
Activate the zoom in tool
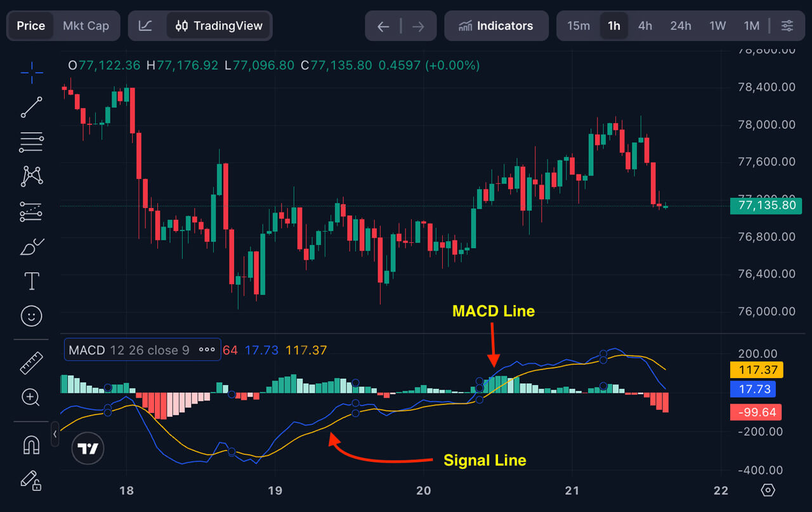[x=32, y=398]
